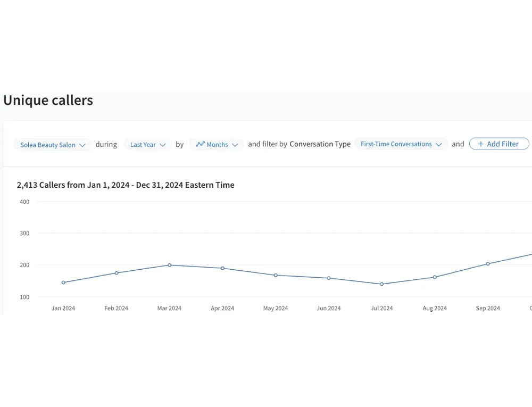The width and height of the screenshot is (532, 407).
Task: Pick the Jun 2024 point on the line
Action: (329, 278)
